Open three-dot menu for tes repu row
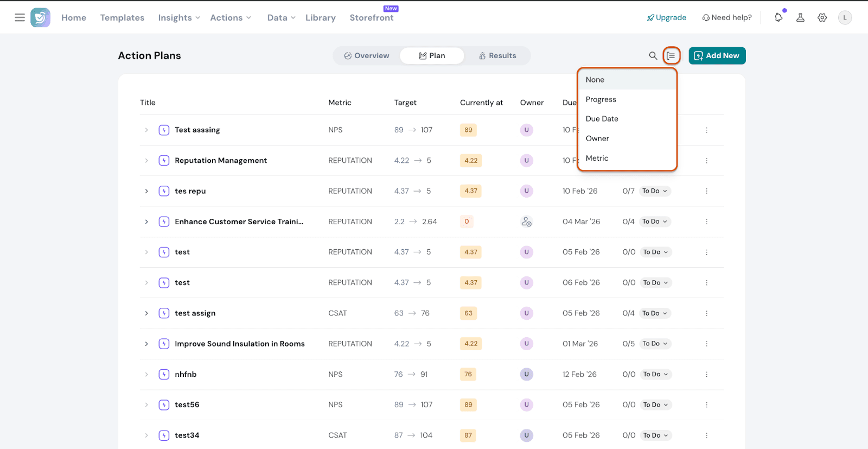This screenshot has width=868, height=449. (x=706, y=191)
